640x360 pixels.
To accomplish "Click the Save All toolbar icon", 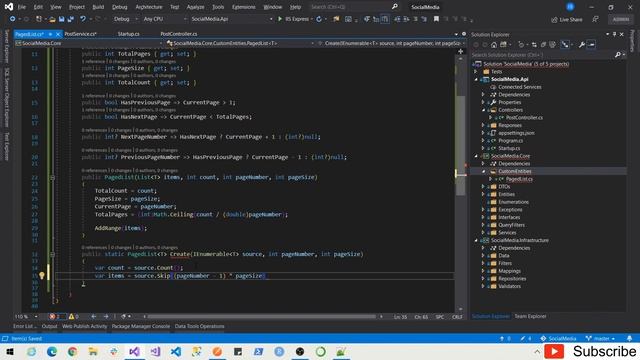I will pyautogui.click(x=71, y=19).
